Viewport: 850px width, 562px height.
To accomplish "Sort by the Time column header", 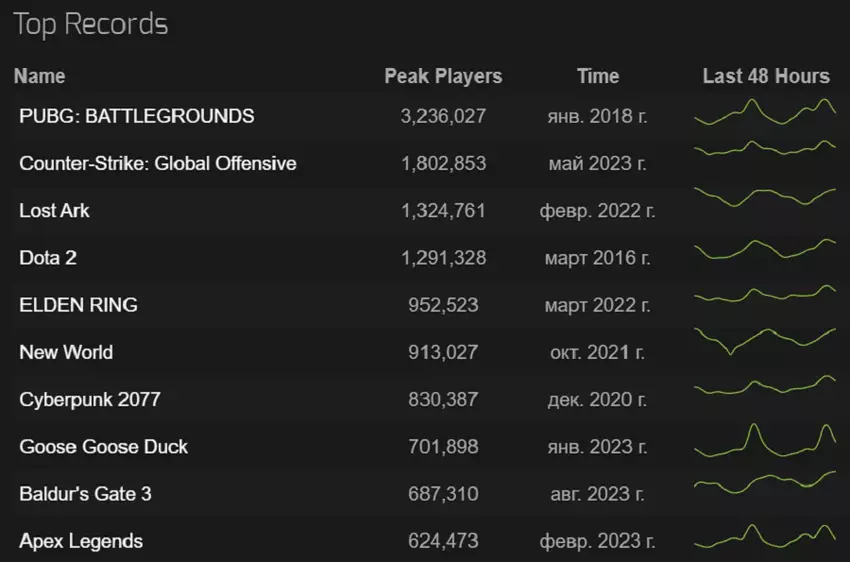I will click(x=598, y=76).
